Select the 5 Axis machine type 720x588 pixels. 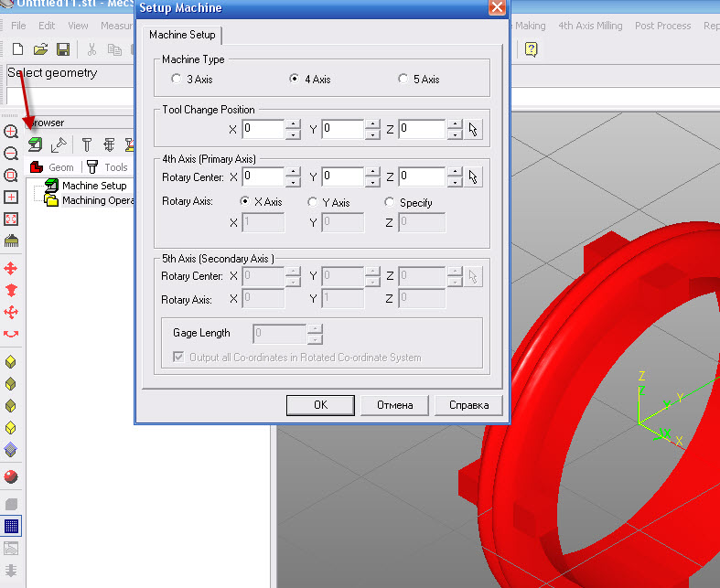point(419,79)
